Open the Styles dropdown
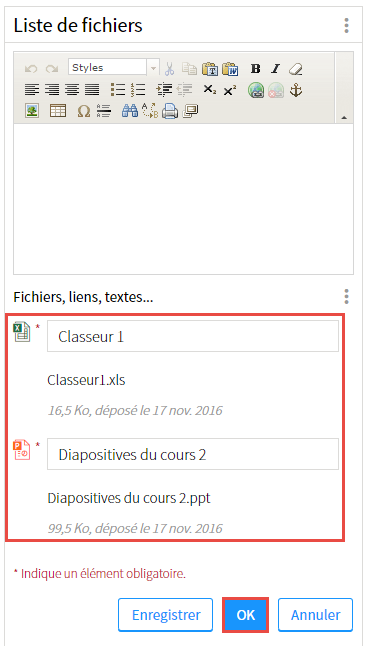Screen dimensions: 365x646 click(113, 68)
